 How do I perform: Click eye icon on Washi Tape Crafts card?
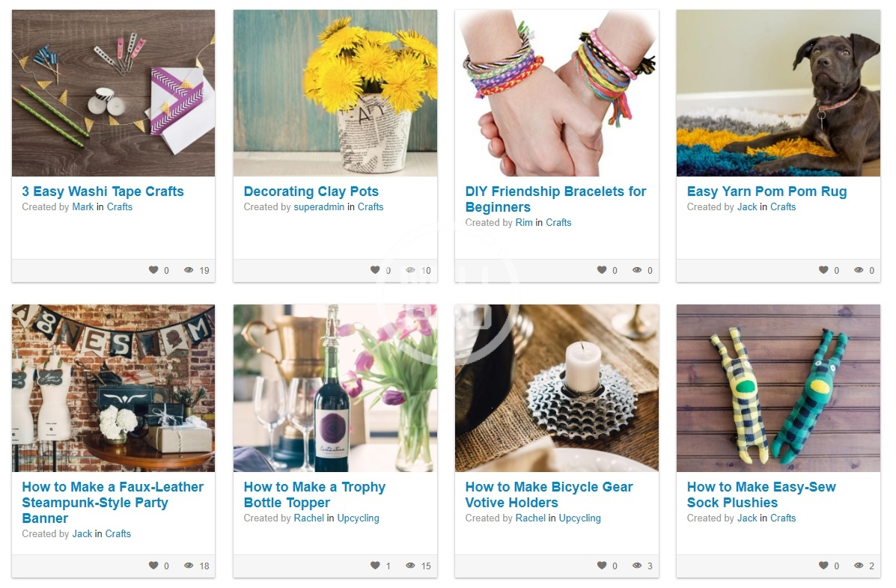point(189,270)
